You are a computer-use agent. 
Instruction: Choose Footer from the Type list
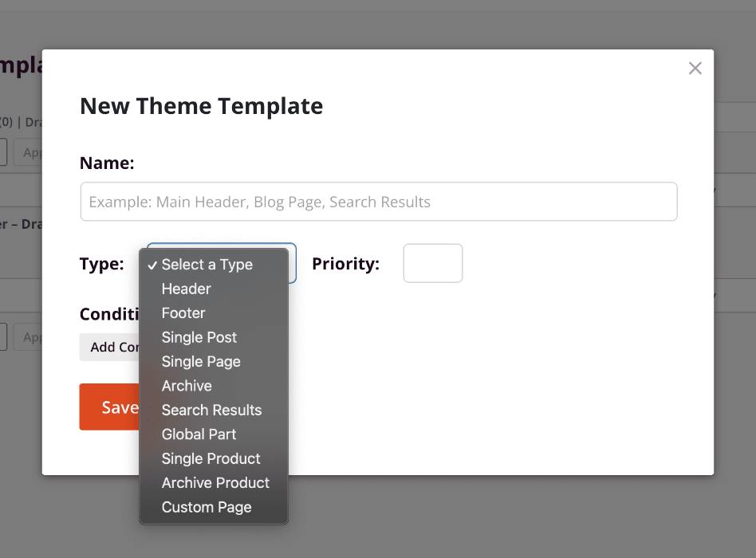coord(183,313)
